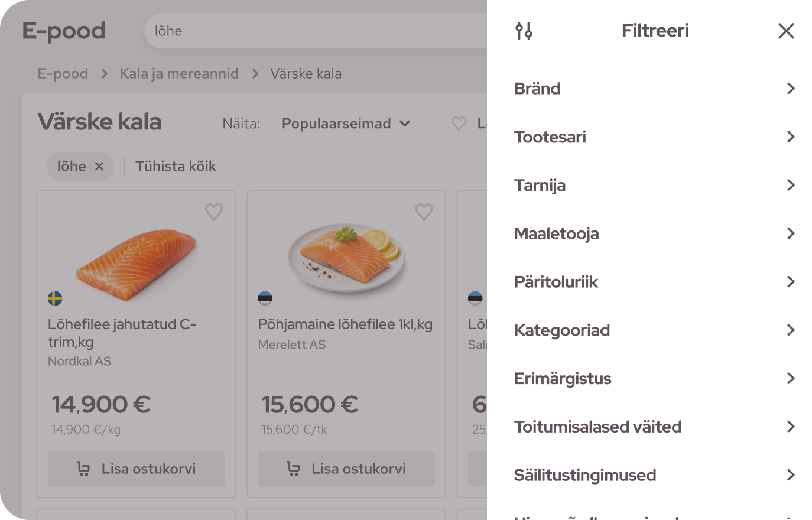Viewport: 812px width, 520px height.
Task: Go to E-pood home via breadcrumb link
Action: coord(62,73)
